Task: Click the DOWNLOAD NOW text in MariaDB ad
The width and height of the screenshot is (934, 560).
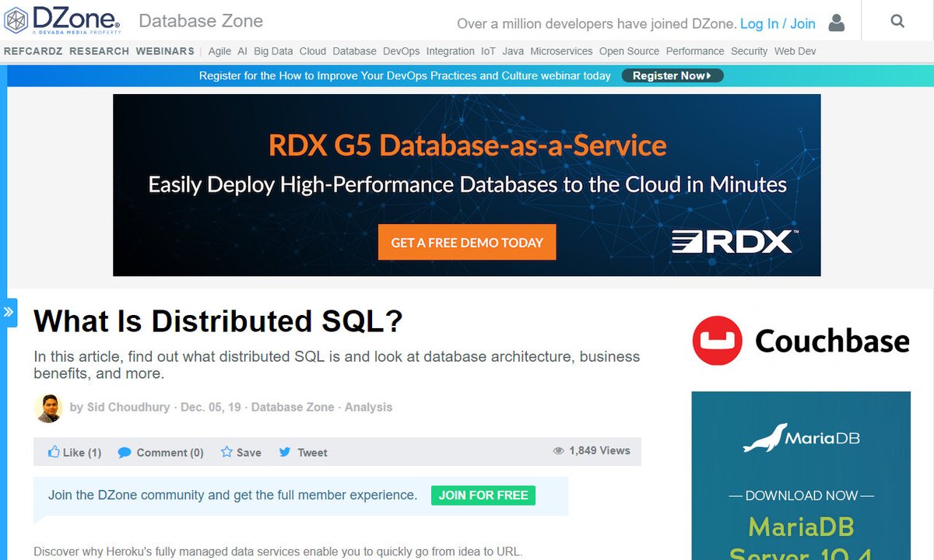Action: (801, 495)
